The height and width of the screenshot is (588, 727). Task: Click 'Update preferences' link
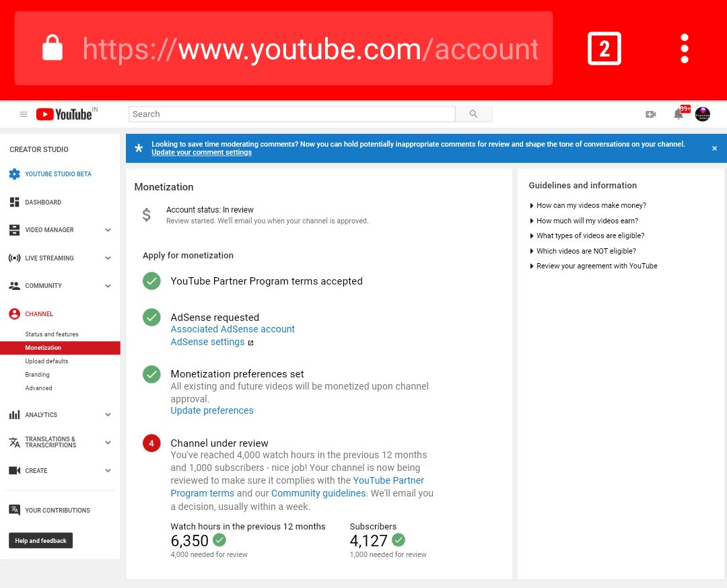coord(212,410)
